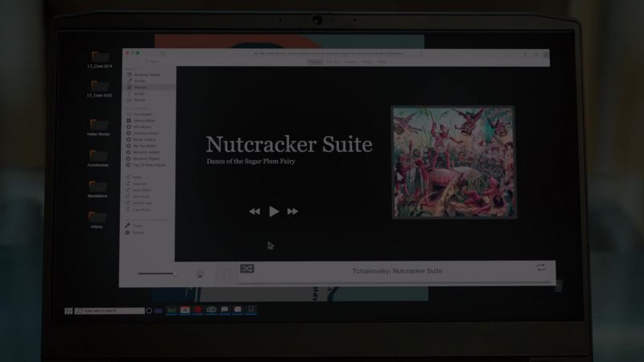Click the fast-forward button
This screenshot has width=644, height=362.
click(292, 212)
